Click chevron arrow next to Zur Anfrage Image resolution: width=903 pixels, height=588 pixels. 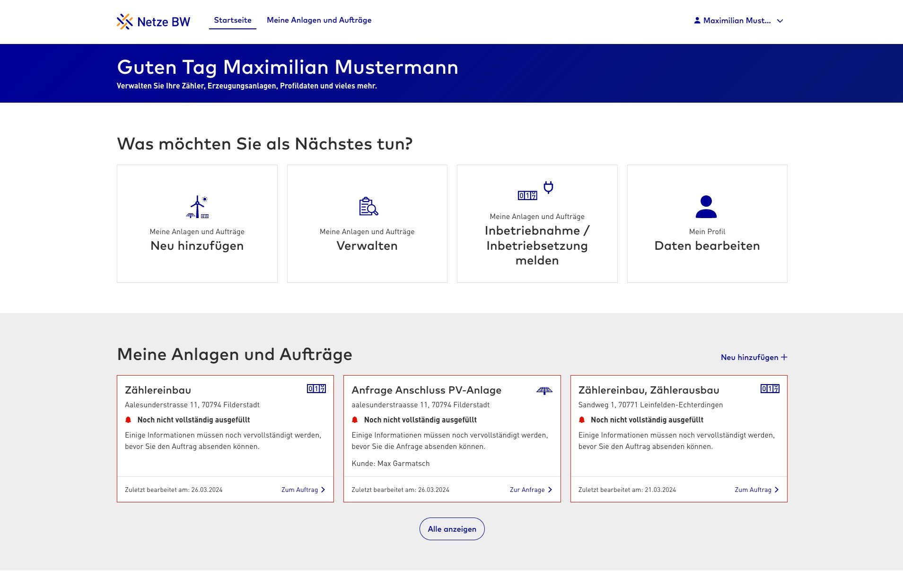point(550,490)
